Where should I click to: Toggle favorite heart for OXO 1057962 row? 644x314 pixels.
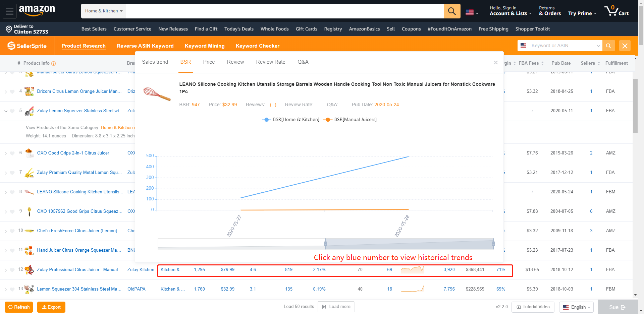pyautogui.click(x=12, y=211)
